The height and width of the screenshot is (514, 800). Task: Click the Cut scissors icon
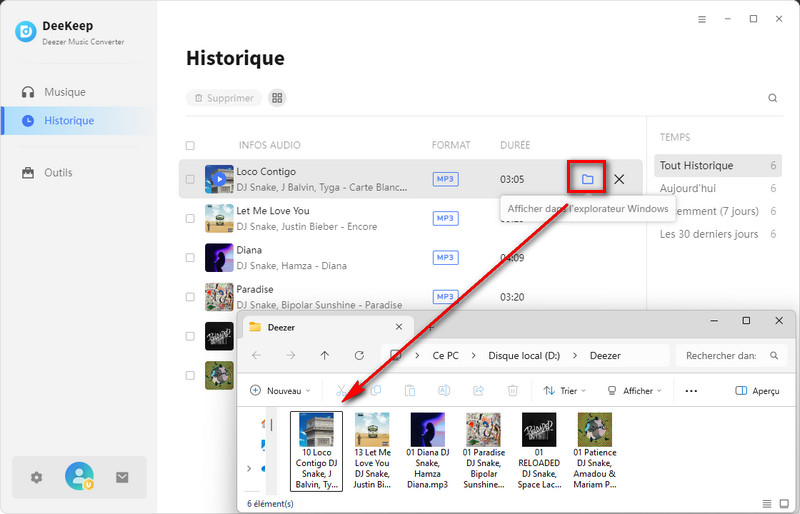click(x=341, y=391)
